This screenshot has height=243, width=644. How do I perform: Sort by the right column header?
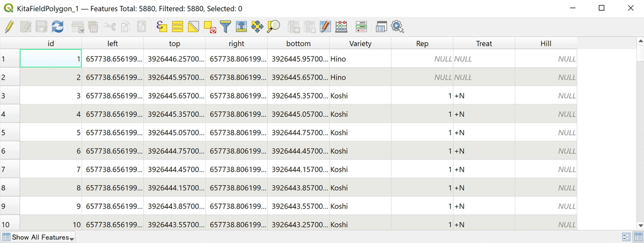coord(236,43)
